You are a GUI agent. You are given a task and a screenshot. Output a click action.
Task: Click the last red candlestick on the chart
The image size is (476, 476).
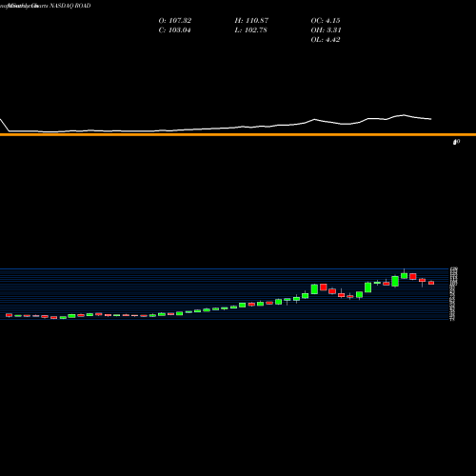point(431,283)
